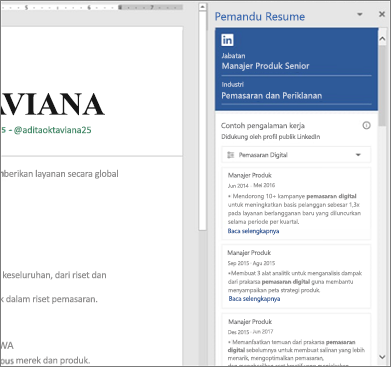The height and width of the screenshot is (367, 391).
Task: Click the @aditaoktaviana25 handle in document
Action: [x=52, y=130]
